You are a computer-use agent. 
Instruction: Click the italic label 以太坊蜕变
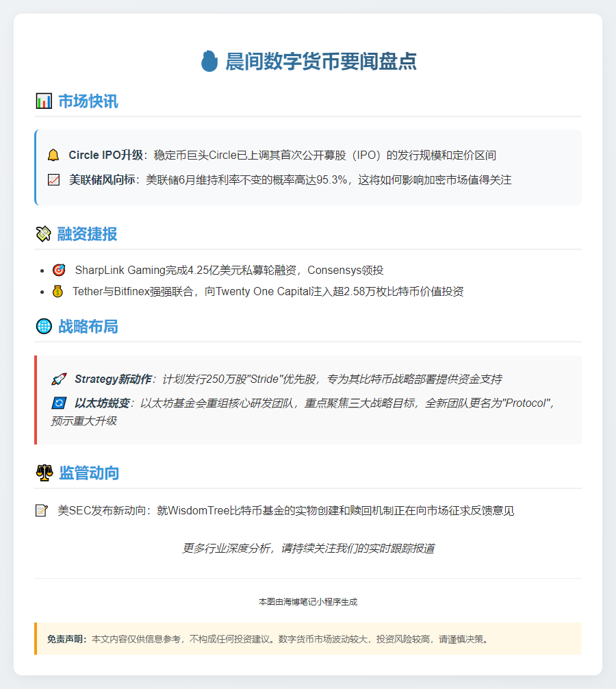point(102,403)
